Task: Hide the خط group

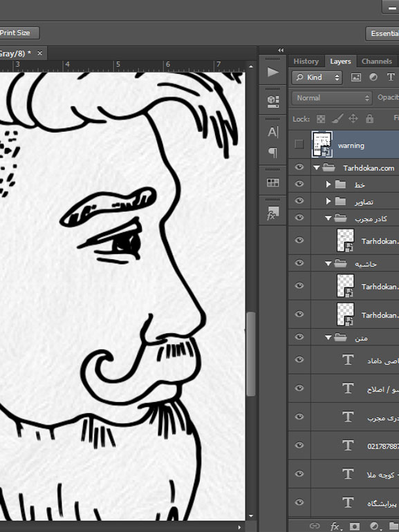Action: click(x=299, y=184)
